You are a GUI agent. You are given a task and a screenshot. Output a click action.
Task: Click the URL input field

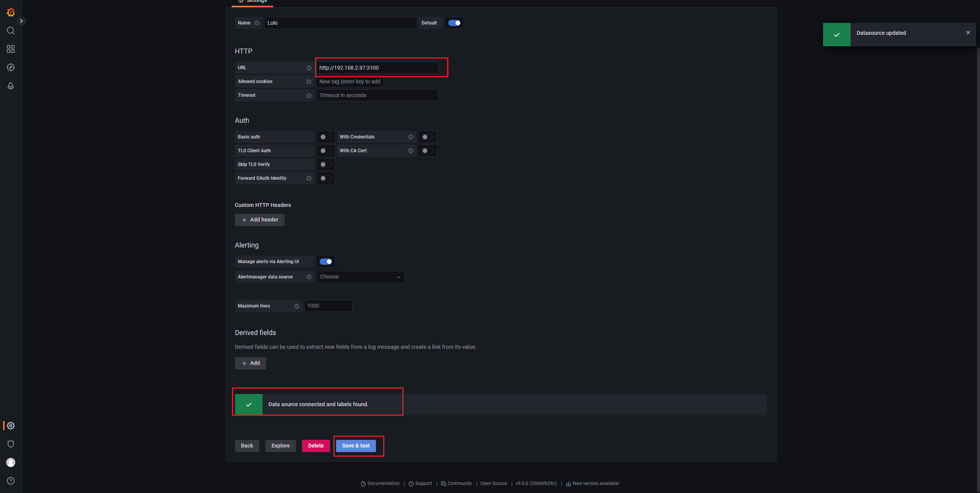click(x=377, y=68)
